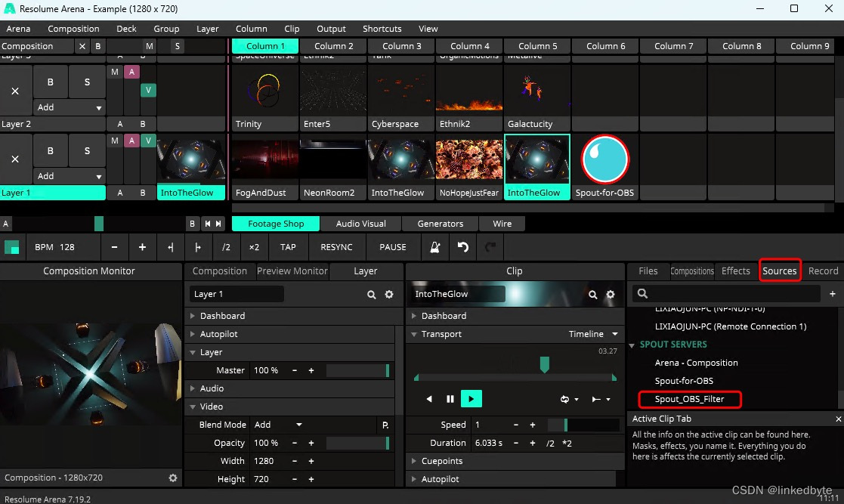Toggle Bypass B on Layer 1
The width and height of the screenshot is (844, 504).
[51, 151]
